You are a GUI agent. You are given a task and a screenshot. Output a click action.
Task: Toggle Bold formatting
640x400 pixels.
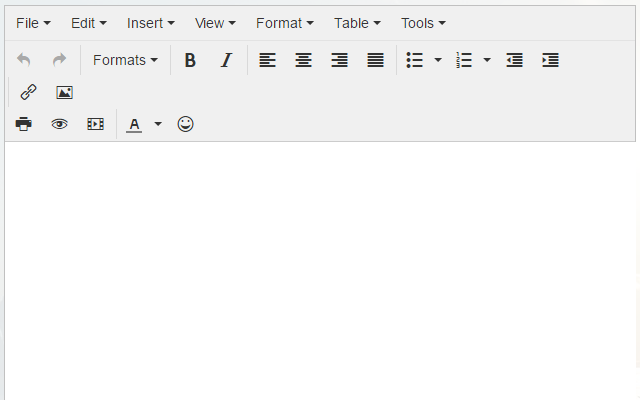(190, 60)
